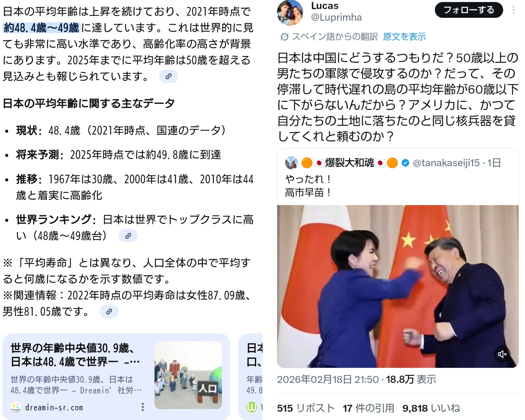
Task: Click the link icon after world ranking bullet
Action: (x=128, y=236)
